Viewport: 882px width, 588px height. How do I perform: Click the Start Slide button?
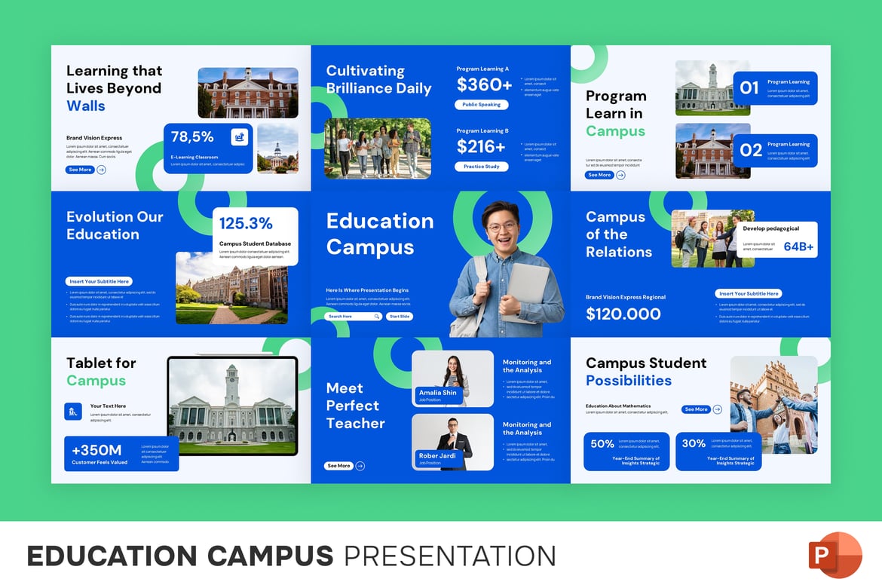point(400,316)
